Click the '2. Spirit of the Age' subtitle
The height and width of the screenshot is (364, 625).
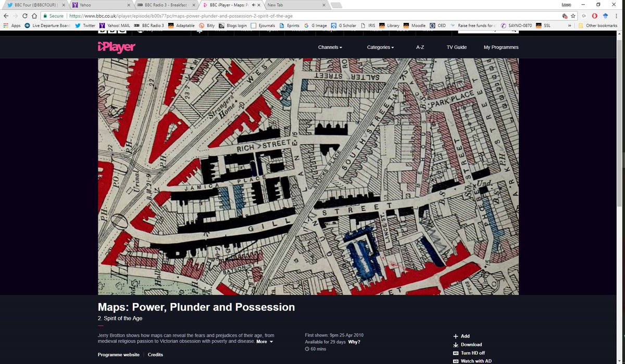pos(120,318)
